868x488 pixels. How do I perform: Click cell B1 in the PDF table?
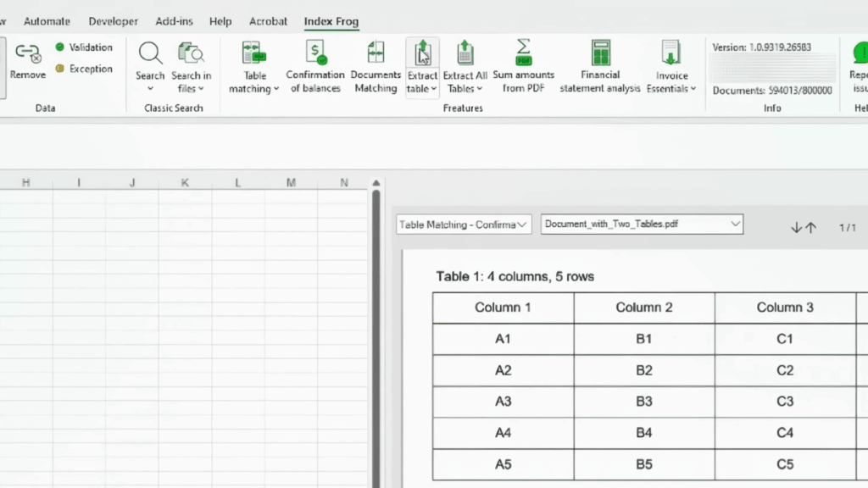pyautogui.click(x=644, y=339)
